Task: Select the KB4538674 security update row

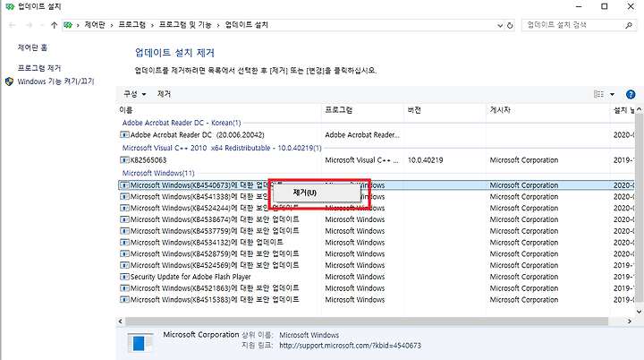Action: [x=376, y=219]
